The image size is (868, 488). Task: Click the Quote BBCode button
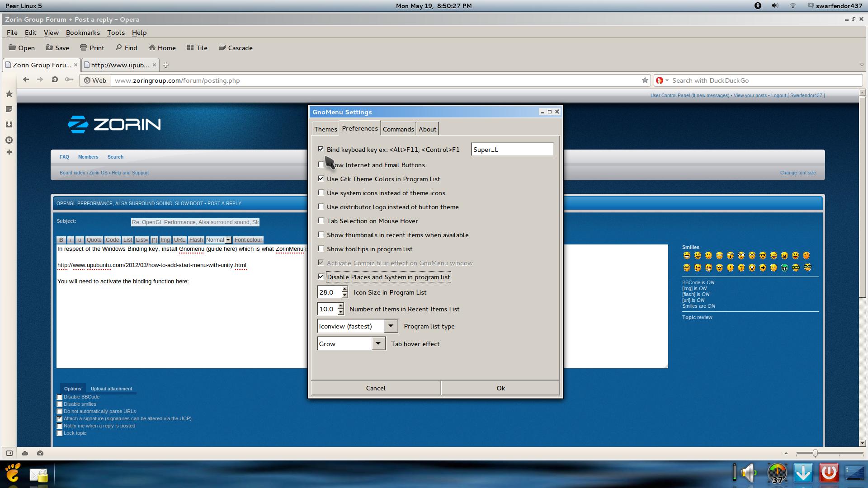tap(94, 240)
